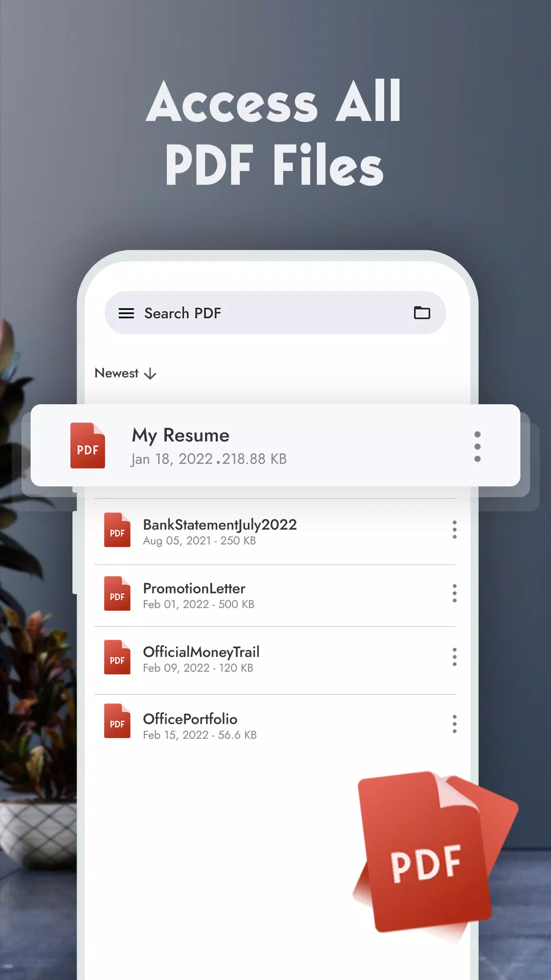The height and width of the screenshot is (980, 551).
Task: Select the Feb 15, 2022 - 56.6 KB text
Action: click(x=200, y=735)
